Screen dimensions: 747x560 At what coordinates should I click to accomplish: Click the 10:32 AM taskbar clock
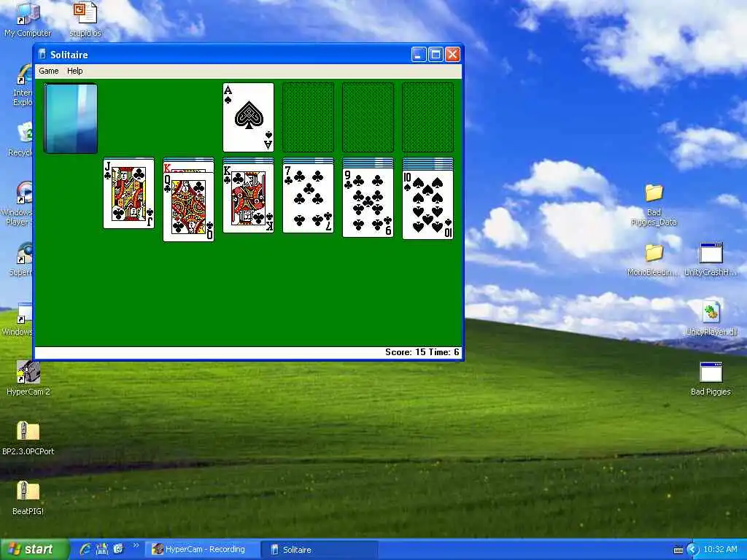tap(720, 550)
